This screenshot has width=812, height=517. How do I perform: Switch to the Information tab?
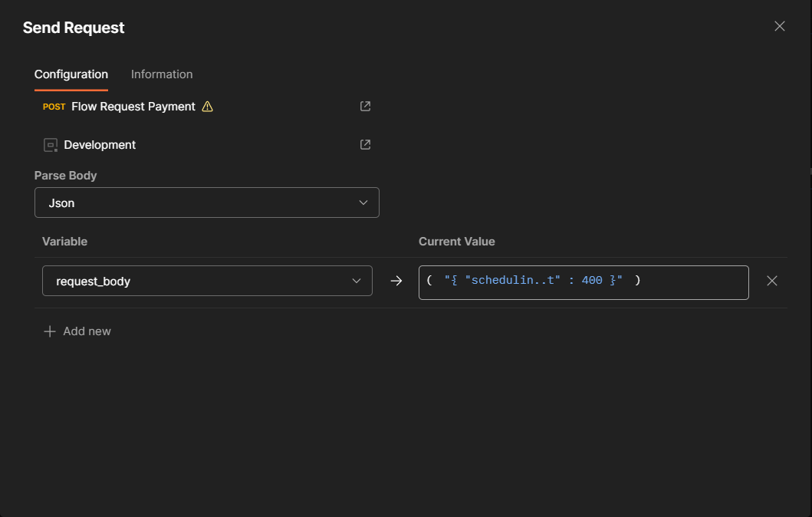(161, 74)
